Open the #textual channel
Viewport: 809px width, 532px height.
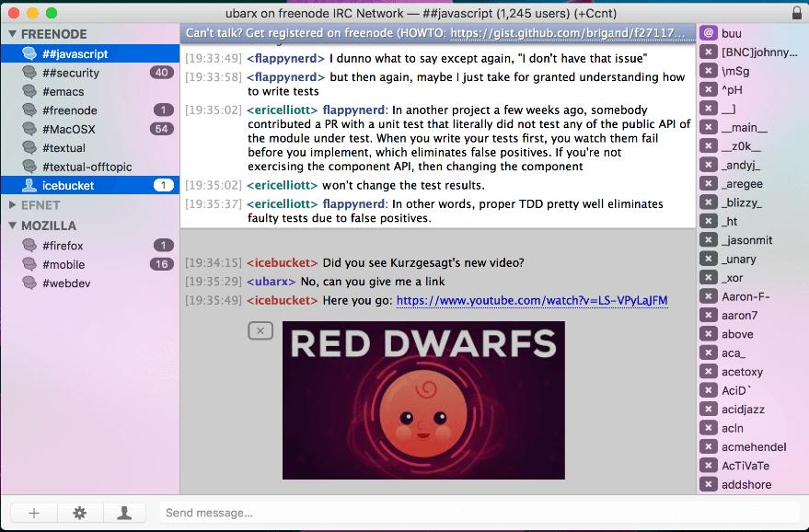click(90, 148)
